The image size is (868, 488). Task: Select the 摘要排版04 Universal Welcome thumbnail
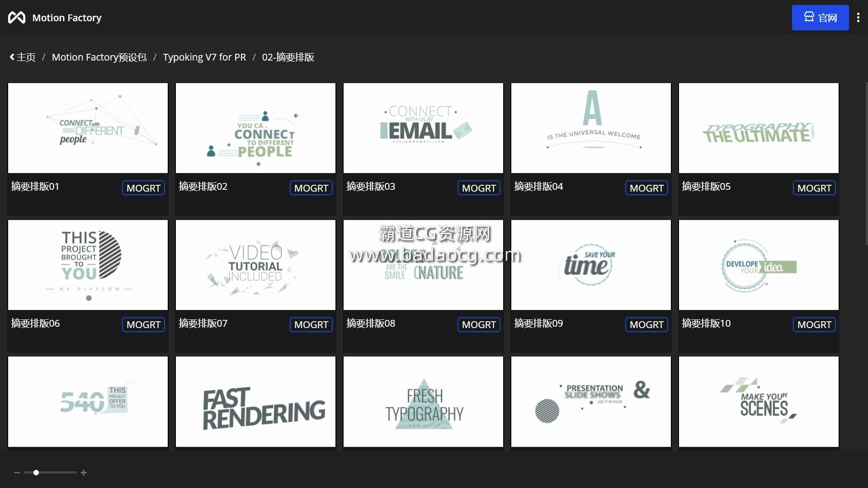tap(591, 128)
